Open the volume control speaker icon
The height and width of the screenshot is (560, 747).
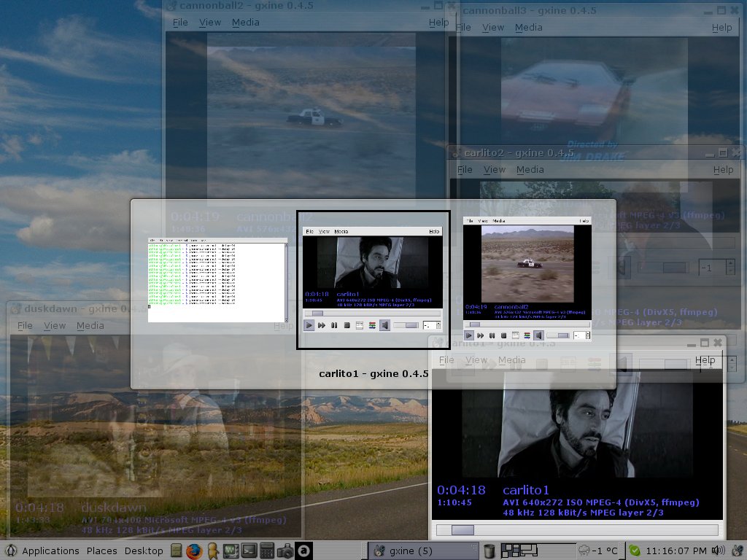pyautogui.click(x=718, y=551)
